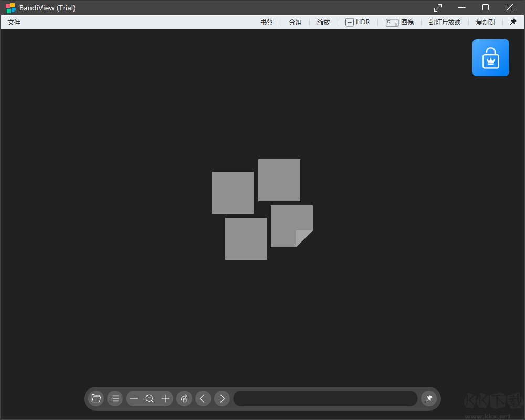Open the 文件 menu
The height and width of the screenshot is (420, 525).
click(14, 22)
